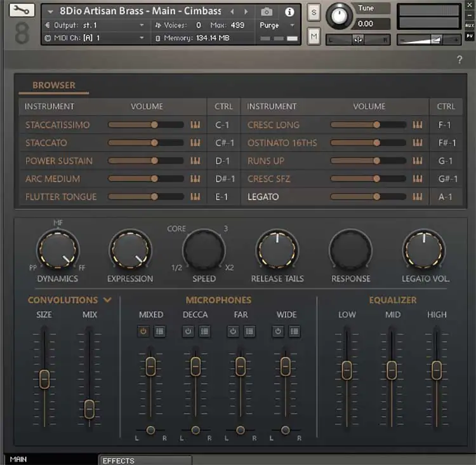476x465 pixels.
Task: Toggle the Decca microphone power button
Action: click(188, 331)
